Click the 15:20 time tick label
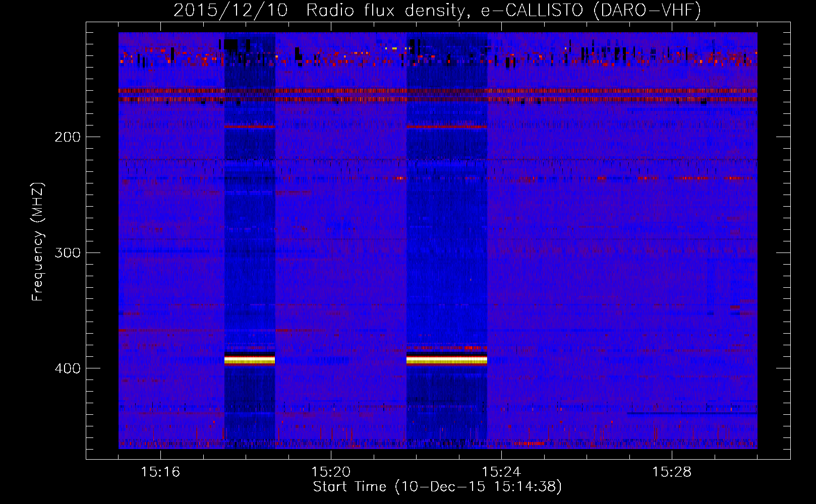This screenshot has width=816, height=504. 331,472
